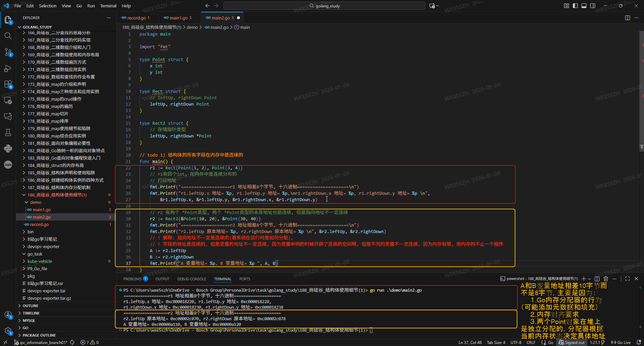Viewport: 644px width, 346px height.
Task: Expand the PACKAGE OUTLINE section
Action: click(x=66, y=335)
